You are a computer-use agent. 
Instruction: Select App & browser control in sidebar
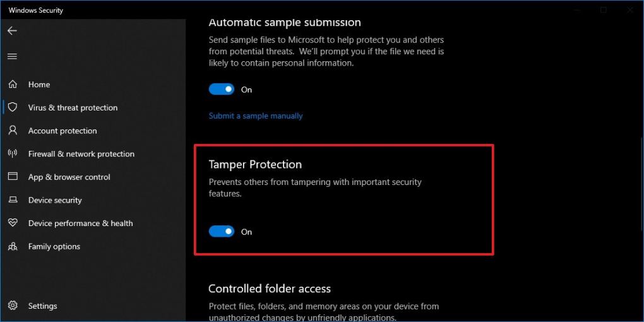tap(69, 177)
